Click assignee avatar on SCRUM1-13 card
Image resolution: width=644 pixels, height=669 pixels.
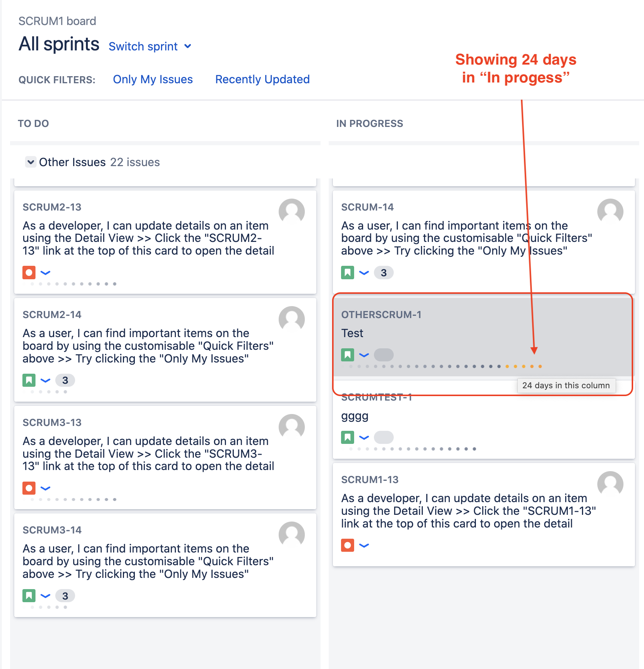tap(610, 484)
